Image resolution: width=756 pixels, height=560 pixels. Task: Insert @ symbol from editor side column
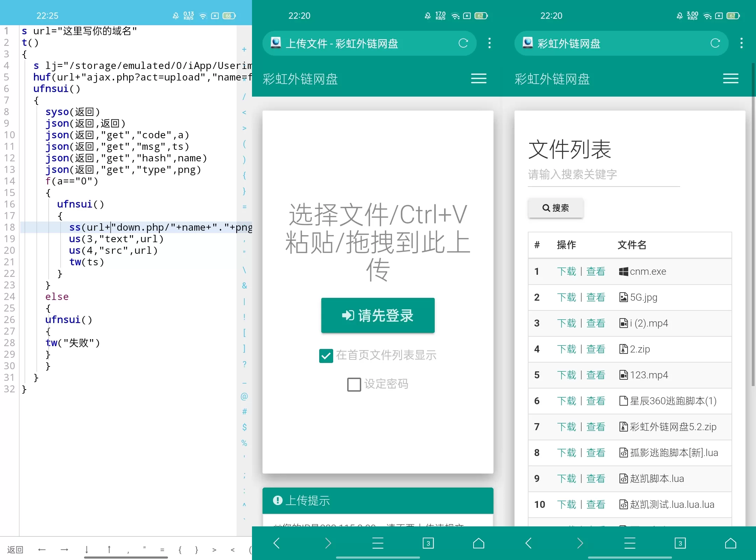(x=244, y=396)
